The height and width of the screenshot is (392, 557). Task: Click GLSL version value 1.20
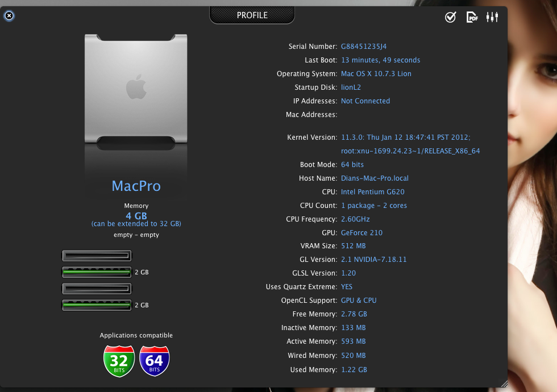pyautogui.click(x=348, y=273)
